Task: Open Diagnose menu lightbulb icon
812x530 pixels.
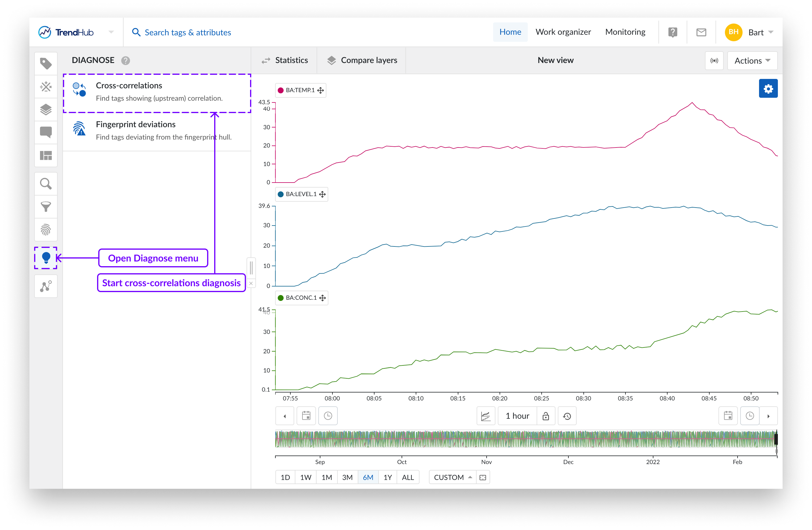Action: [46, 258]
